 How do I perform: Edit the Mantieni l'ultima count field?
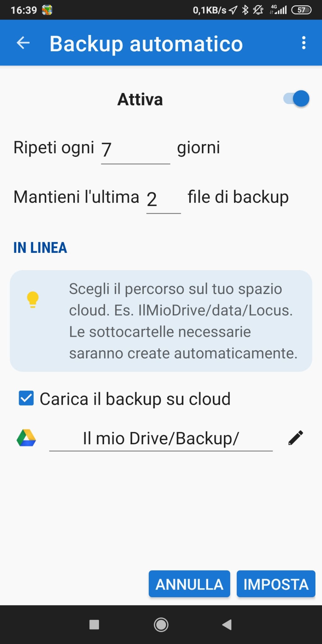(x=163, y=199)
